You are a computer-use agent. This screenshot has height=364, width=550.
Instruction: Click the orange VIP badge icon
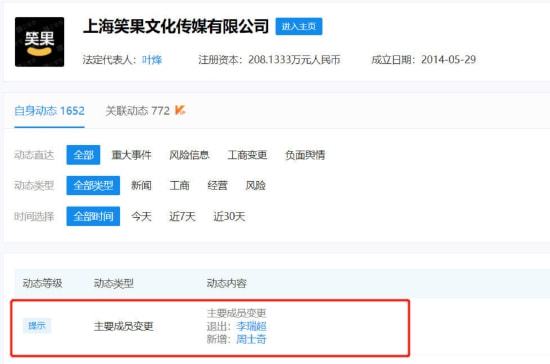coord(180,110)
